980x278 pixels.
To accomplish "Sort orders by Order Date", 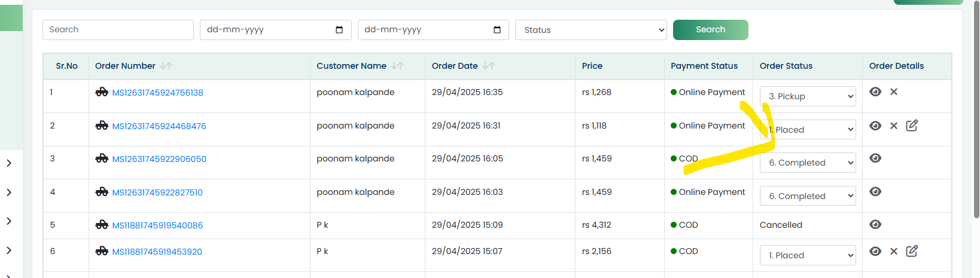I will [488, 66].
